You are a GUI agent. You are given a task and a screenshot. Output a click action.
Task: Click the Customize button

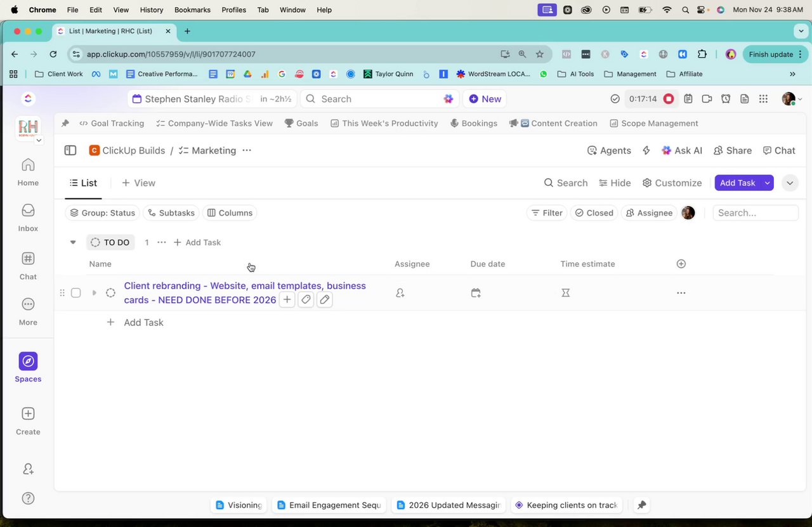tap(672, 183)
